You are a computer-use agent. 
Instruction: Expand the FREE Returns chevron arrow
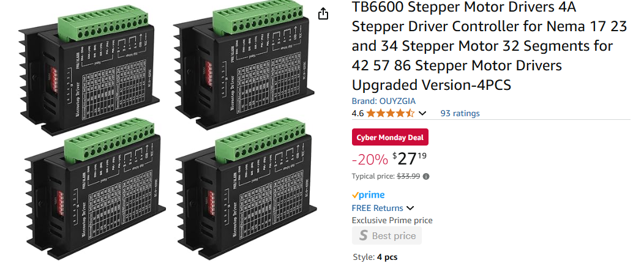coord(410,208)
